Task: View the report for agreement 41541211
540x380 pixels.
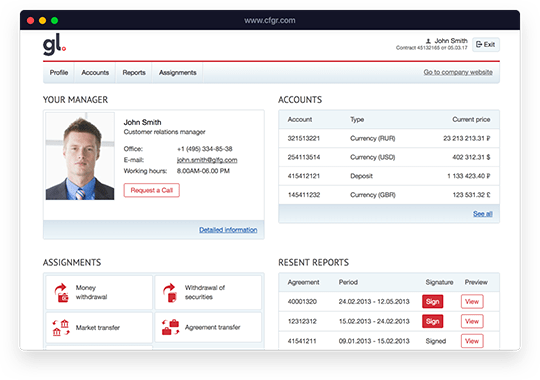Action: (x=472, y=341)
